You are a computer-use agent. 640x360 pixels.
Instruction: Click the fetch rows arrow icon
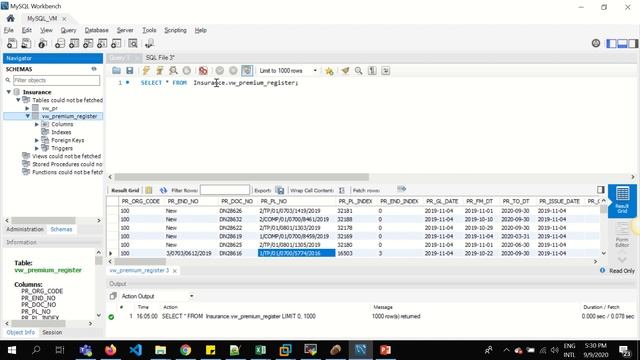402,189
